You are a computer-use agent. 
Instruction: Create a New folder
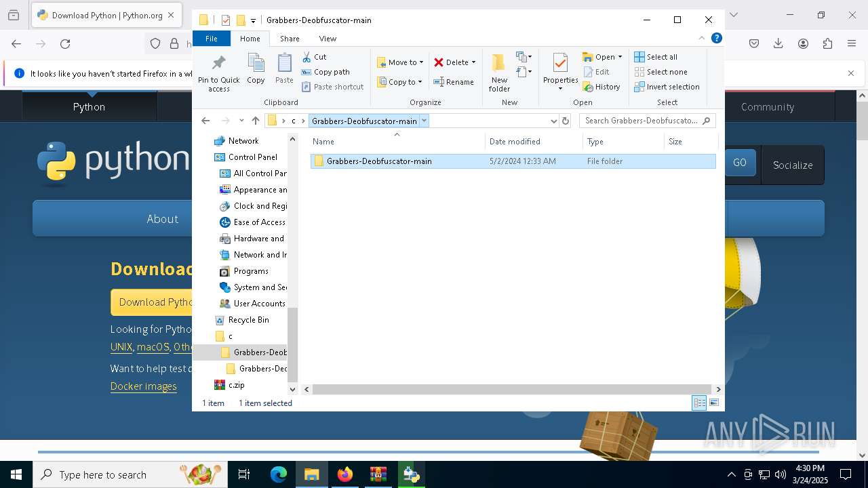tap(499, 73)
